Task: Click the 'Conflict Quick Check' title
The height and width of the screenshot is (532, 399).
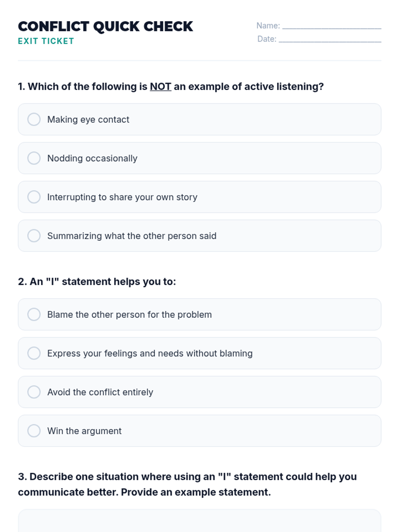Action: [105, 27]
